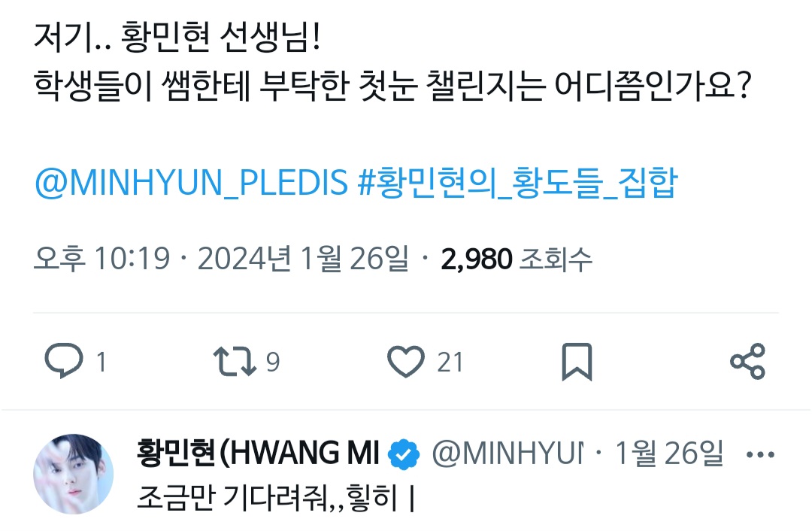Image resolution: width=812 pixels, height=531 pixels.
Task: Click the retweet count number 9
Action: pos(273,362)
